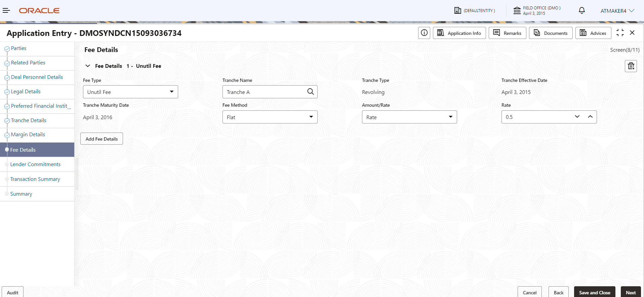Click the Tranche Name search icon
The image size is (644, 297).
tap(311, 92)
